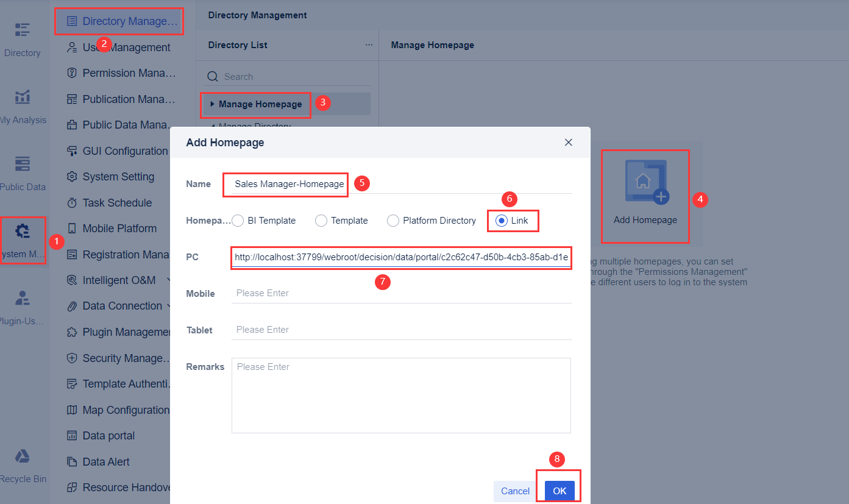Screen dimensions: 849x504
Task: Confirm the dialog with the OK button
Action: tap(559, 491)
